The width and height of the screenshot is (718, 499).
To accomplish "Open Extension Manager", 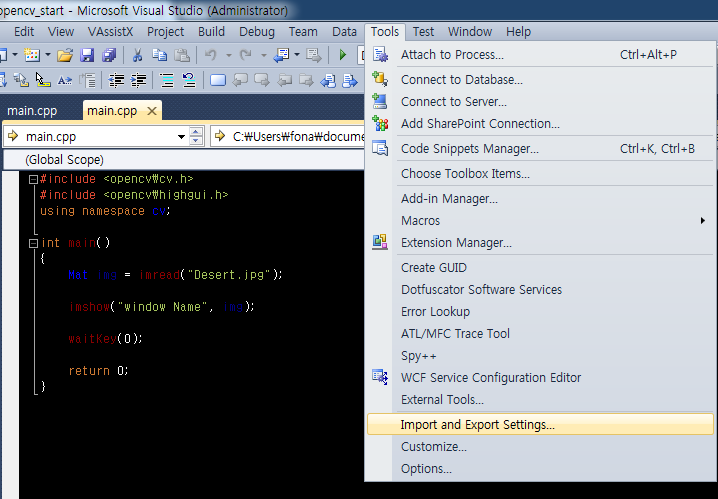I will click(x=540, y=243).
